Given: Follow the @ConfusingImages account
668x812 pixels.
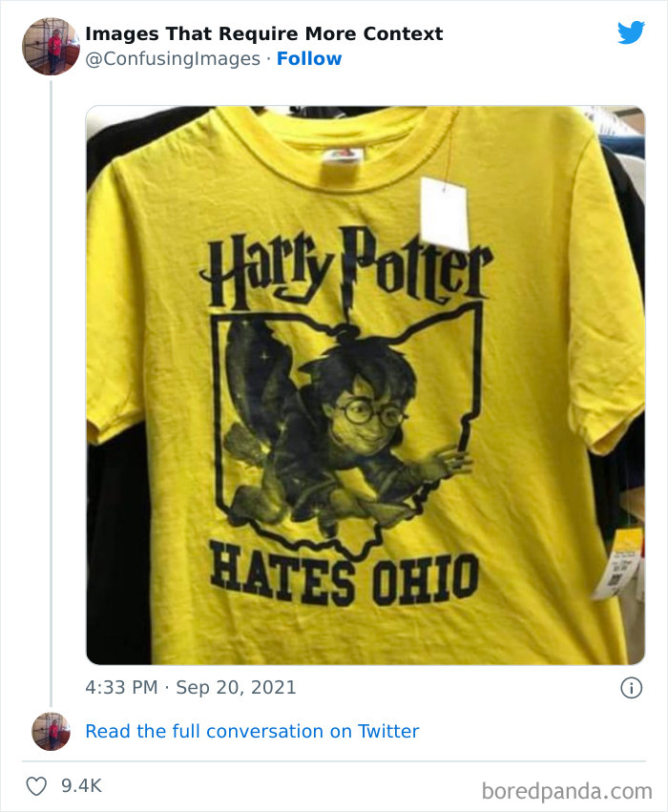Looking at the screenshot, I should coord(309,58).
